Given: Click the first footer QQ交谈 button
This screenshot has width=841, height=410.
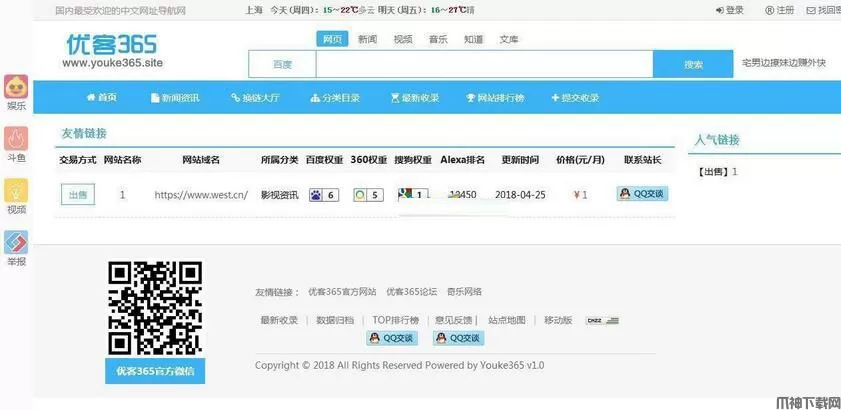Looking at the screenshot, I should point(392,338).
